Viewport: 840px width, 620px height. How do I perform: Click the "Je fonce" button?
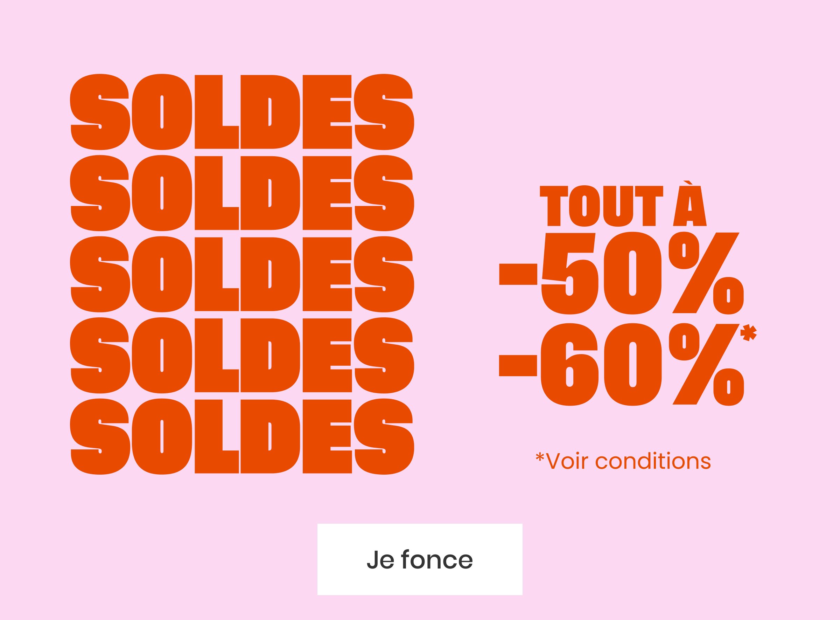click(420, 560)
